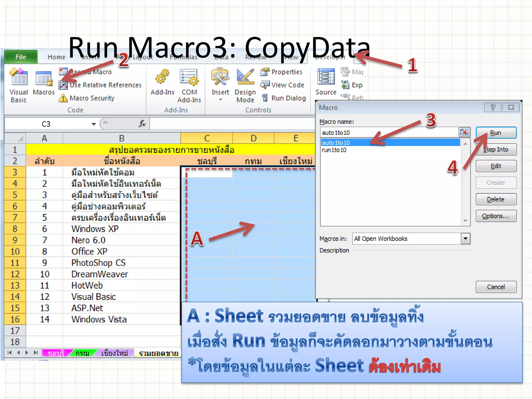Expand the Name Box dropdown
532x399 pixels.
click(94, 124)
